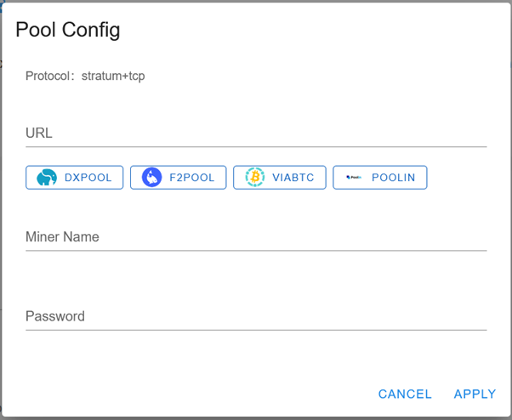Focus the URL input field

[256, 133]
